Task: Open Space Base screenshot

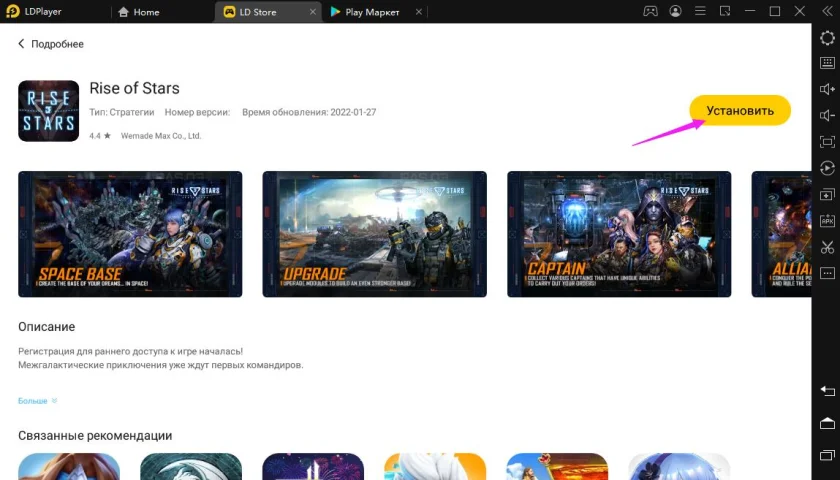Action: pos(130,234)
